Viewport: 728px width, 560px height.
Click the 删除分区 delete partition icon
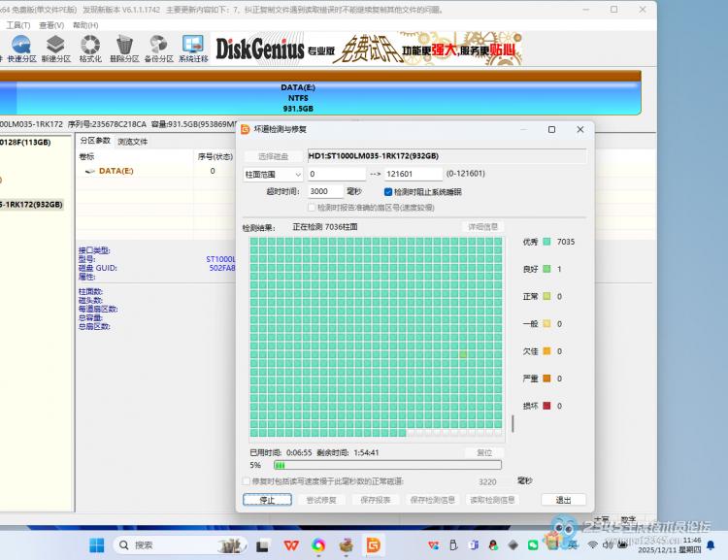[124, 49]
